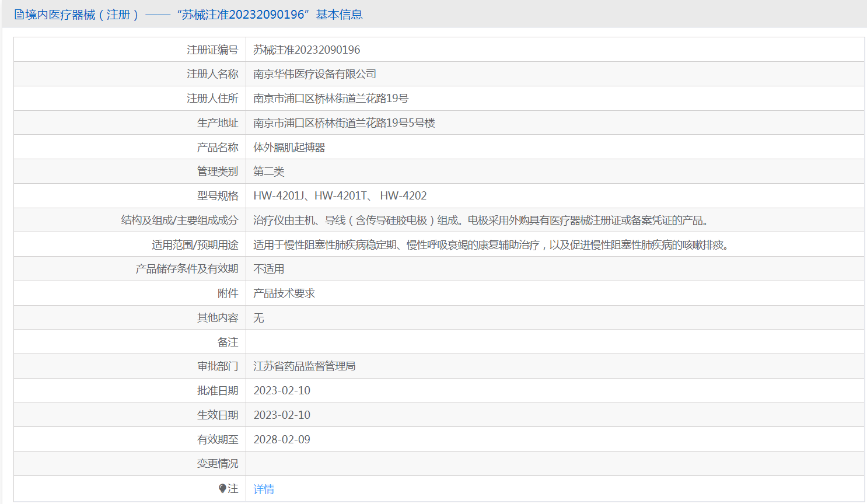Click the 批准日期 value 2023-02-10
The height and width of the screenshot is (504, 867).
pos(282,391)
